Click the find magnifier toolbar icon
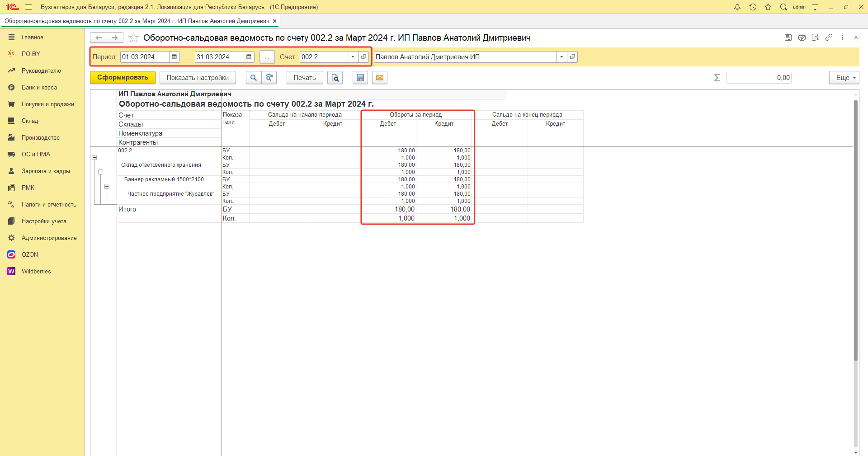Image resolution: width=868 pixels, height=456 pixels. point(254,78)
